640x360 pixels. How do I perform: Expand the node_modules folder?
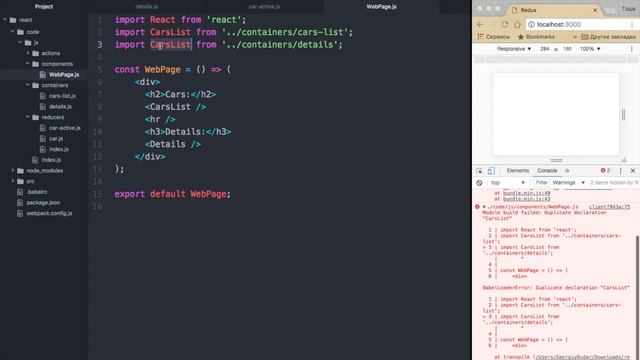[12, 170]
